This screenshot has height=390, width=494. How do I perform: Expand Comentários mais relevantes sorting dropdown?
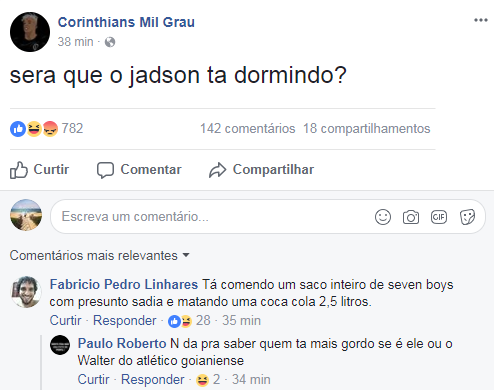(99, 255)
